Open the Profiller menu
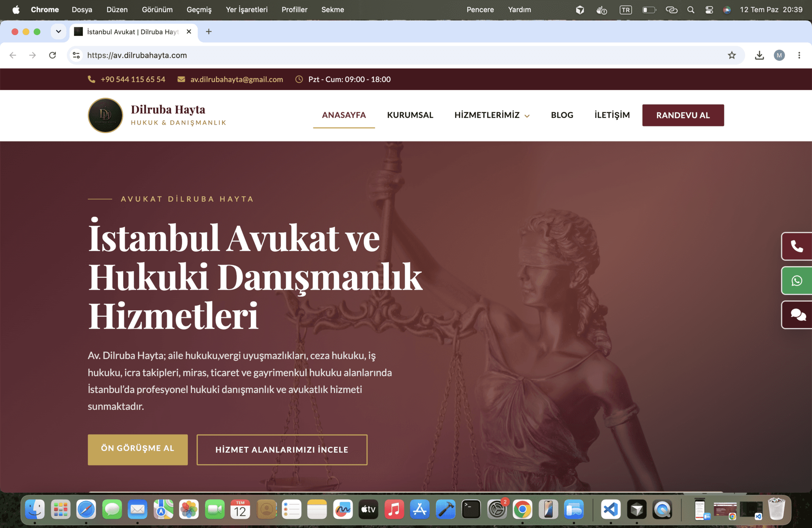812x528 pixels. [x=294, y=10]
